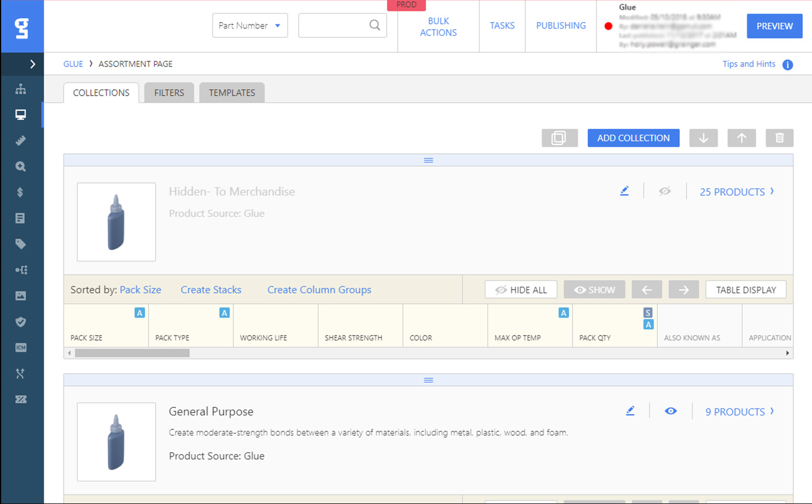
Task: Click Hide All columns button
Action: coord(521,290)
